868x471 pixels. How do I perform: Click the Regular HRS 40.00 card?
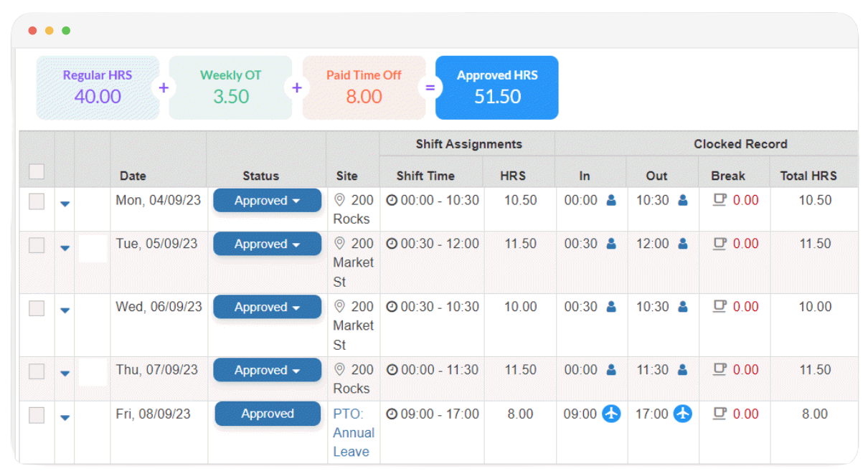pyautogui.click(x=98, y=87)
